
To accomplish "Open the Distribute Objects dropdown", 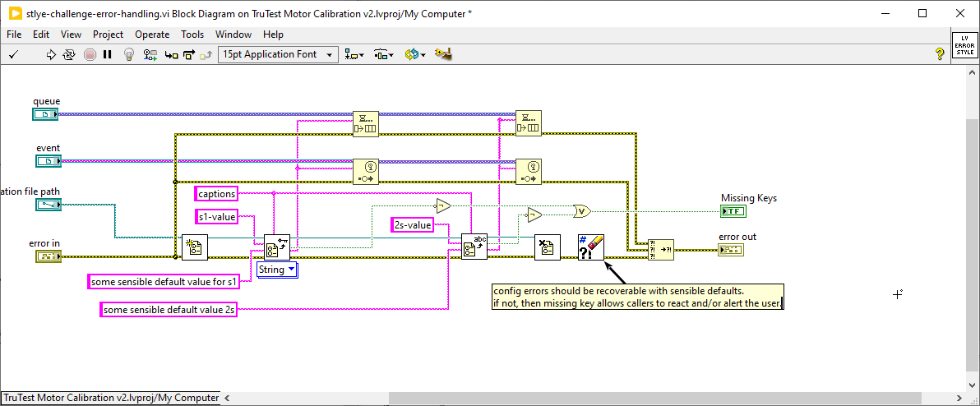I will coord(384,55).
